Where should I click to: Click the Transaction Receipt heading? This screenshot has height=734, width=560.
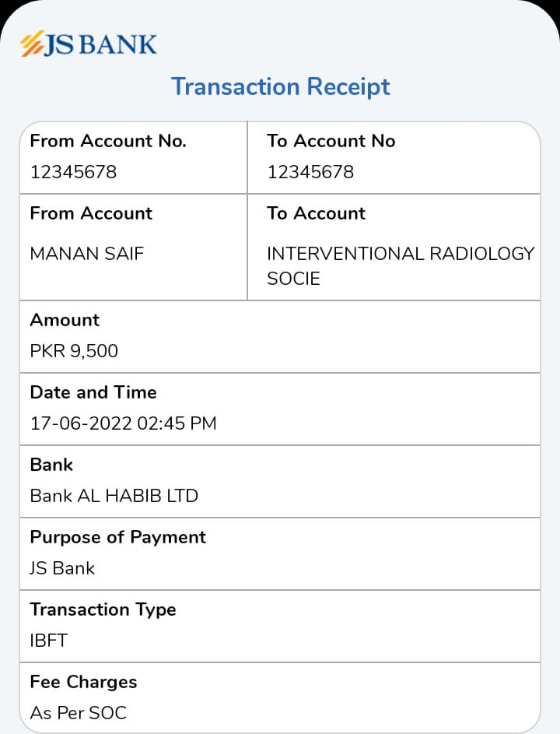pos(280,86)
